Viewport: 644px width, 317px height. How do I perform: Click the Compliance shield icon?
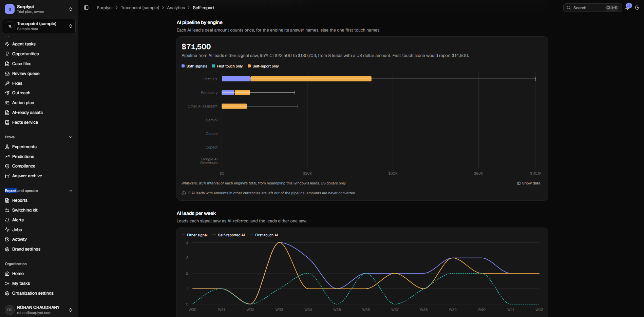(7, 166)
